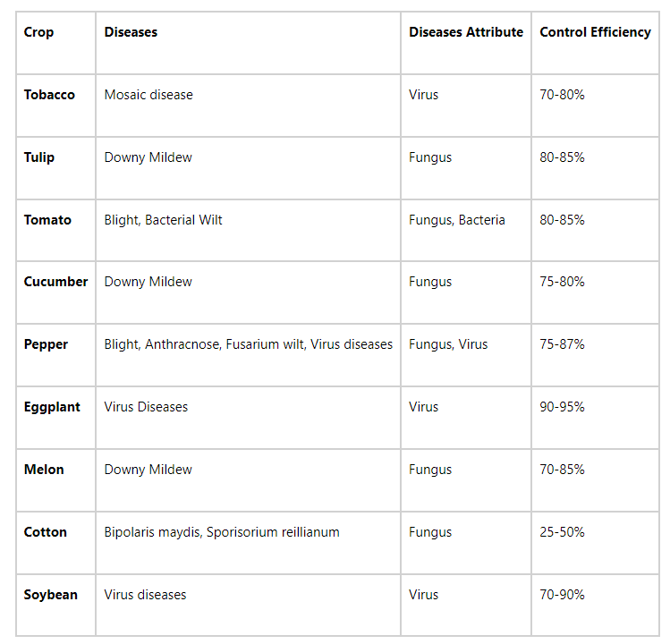The width and height of the screenshot is (670, 644).
Task: Select the Blight, Bacterial Wilt cell
Action: pyautogui.click(x=163, y=220)
